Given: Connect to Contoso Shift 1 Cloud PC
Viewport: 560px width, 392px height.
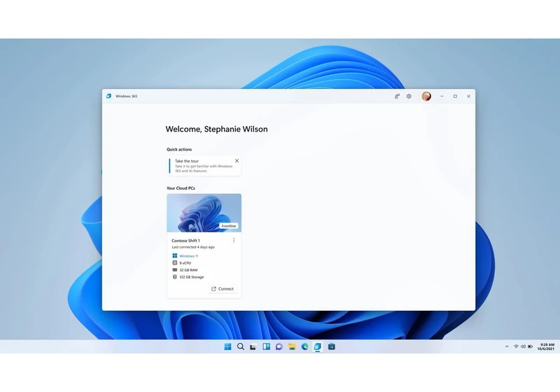Looking at the screenshot, I should point(223,289).
